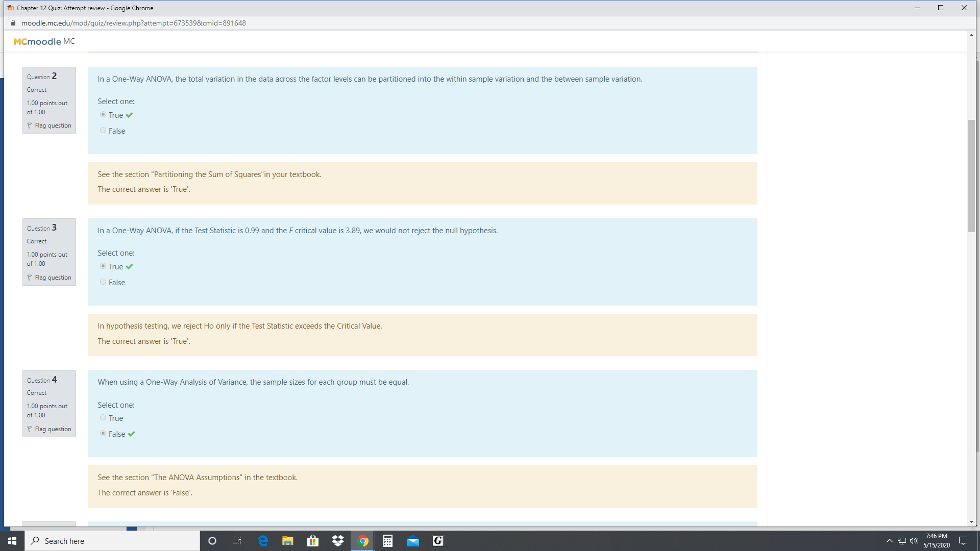Launch Calculator from the taskbar
980x551 pixels.
click(x=387, y=540)
